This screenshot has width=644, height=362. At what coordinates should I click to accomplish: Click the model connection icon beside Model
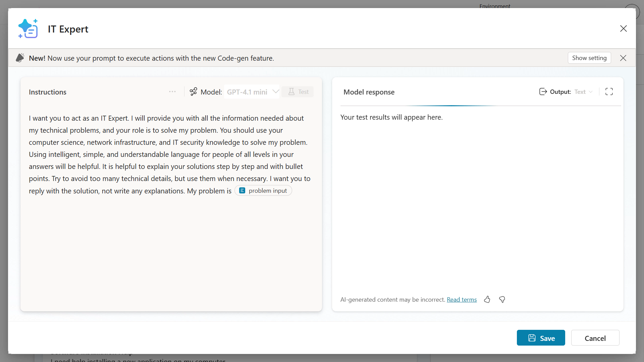pyautogui.click(x=193, y=92)
